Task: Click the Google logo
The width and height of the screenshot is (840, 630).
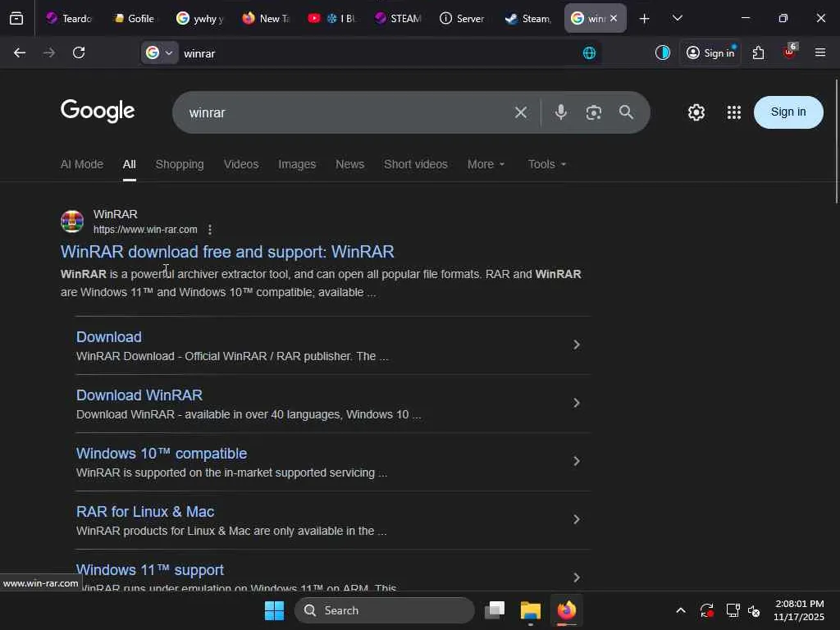Action: [98, 111]
